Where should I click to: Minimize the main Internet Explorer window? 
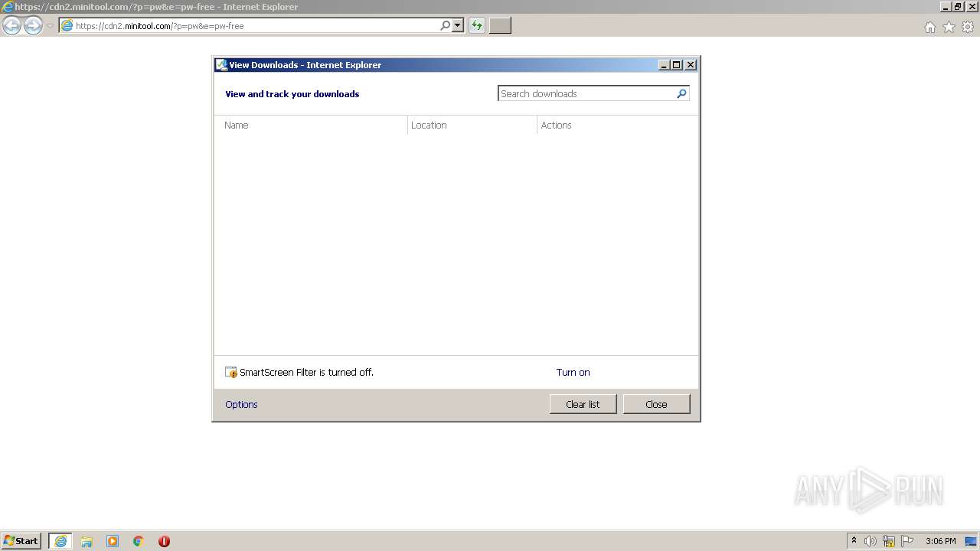coord(946,7)
